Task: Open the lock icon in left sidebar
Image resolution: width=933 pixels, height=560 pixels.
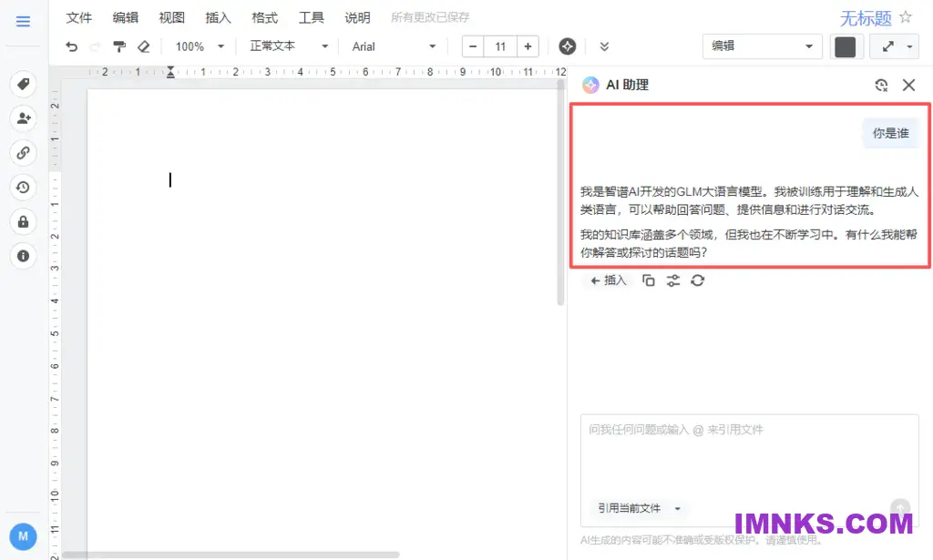Action: [23, 221]
